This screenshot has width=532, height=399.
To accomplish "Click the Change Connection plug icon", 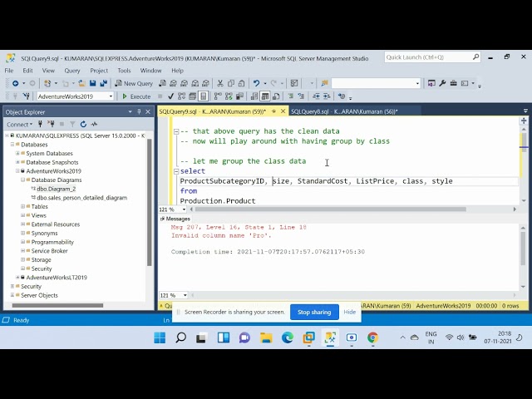I will coord(26,96).
